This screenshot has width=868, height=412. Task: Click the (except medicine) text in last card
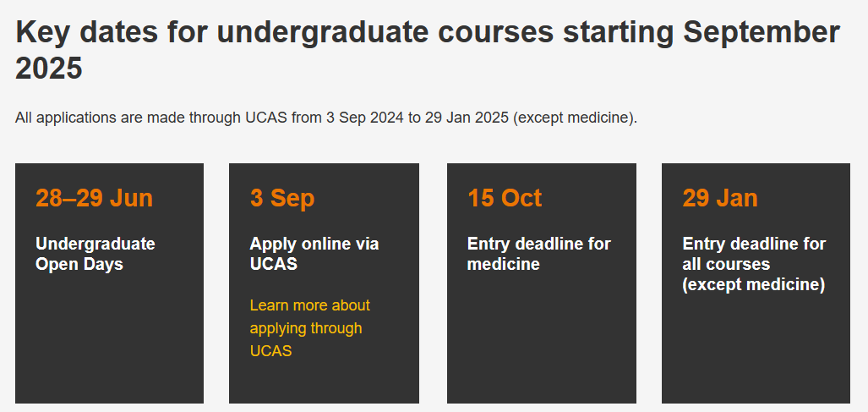pyautogui.click(x=753, y=284)
